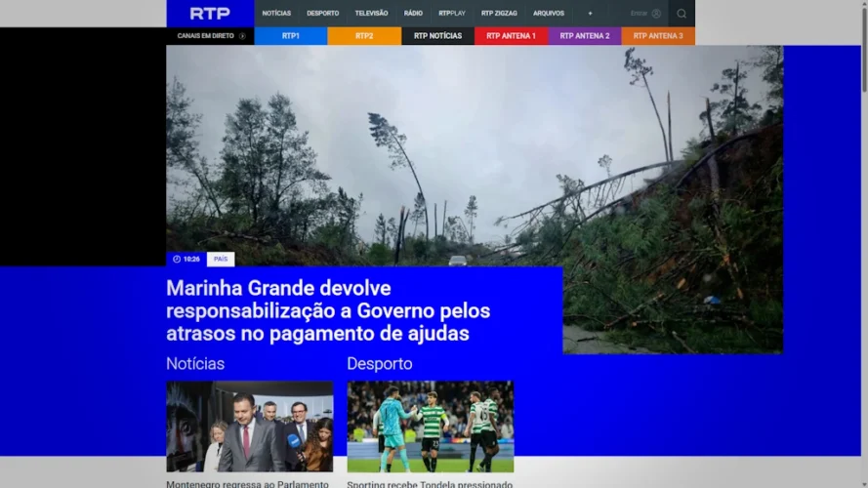Click the Canais em Direto play icon
868x488 pixels.
point(242,36)
